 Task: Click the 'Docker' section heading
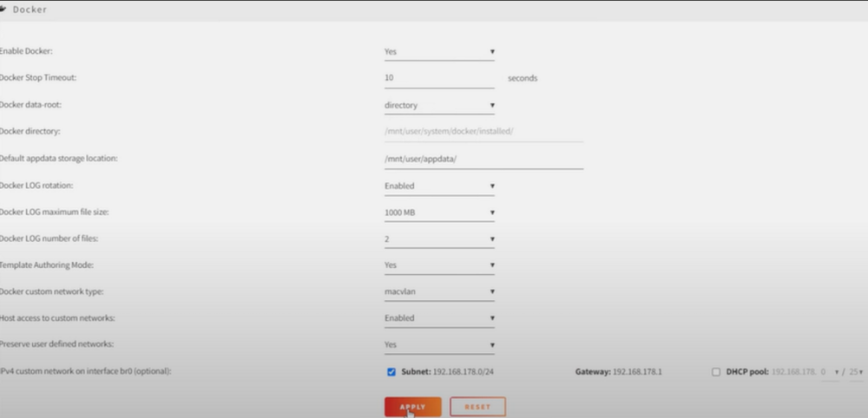tap(30, 10)
